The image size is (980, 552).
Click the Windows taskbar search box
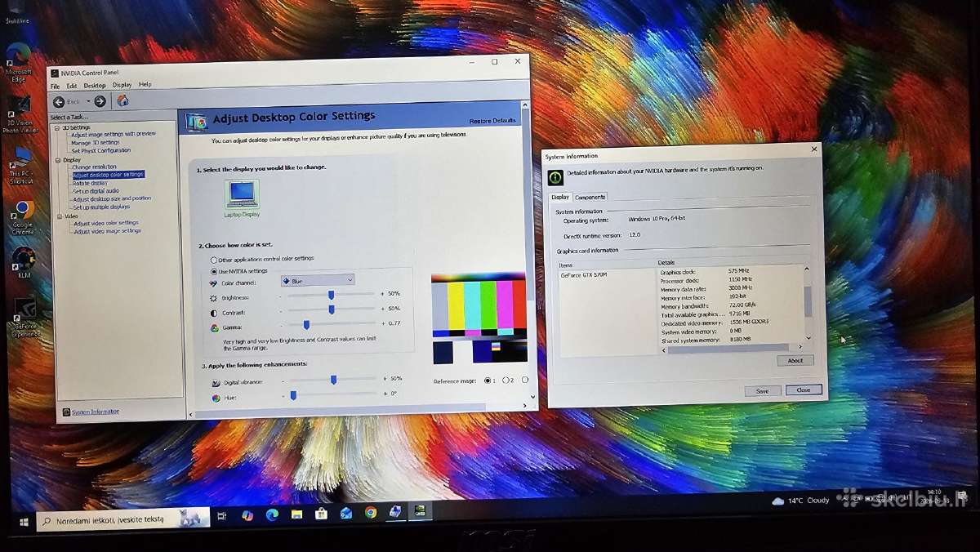tap(123, 519)
